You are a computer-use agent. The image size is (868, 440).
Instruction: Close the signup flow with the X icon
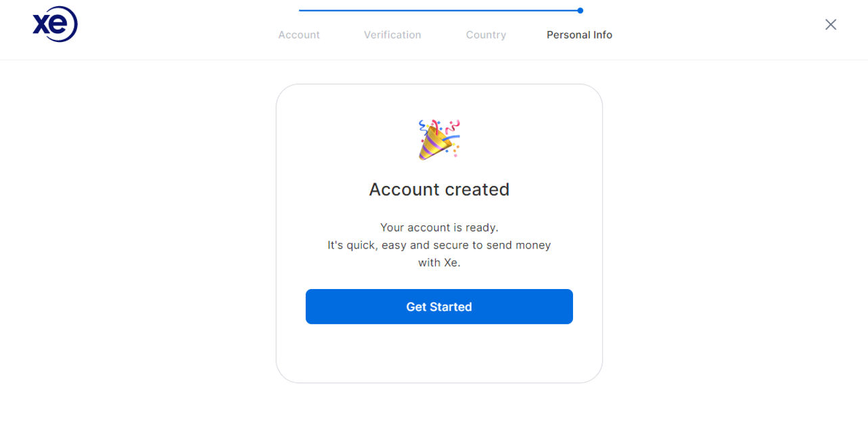pyautogui.click(x=831, y=25)
